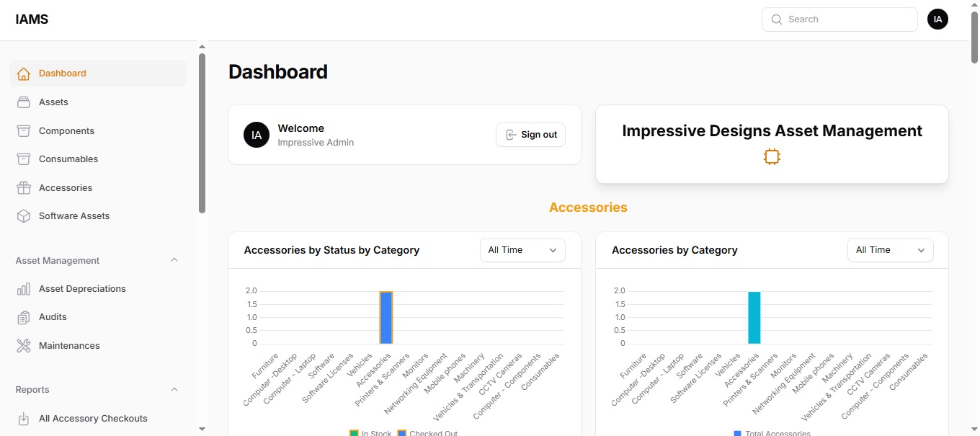Click the Maintenances wrench icon
The image size is (980, 436).
(x=24, y=346)
